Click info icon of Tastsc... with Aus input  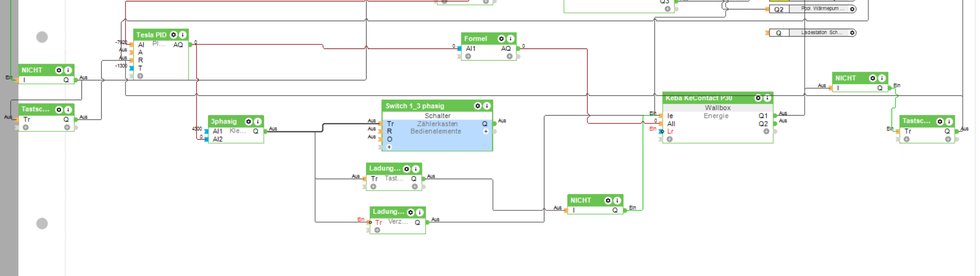click(x=68, y=110)
